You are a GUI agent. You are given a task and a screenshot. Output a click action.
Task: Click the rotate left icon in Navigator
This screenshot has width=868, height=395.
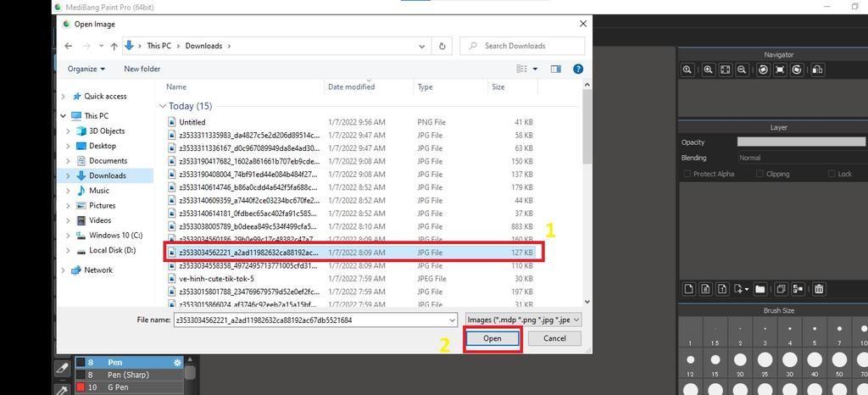point(763,70)
